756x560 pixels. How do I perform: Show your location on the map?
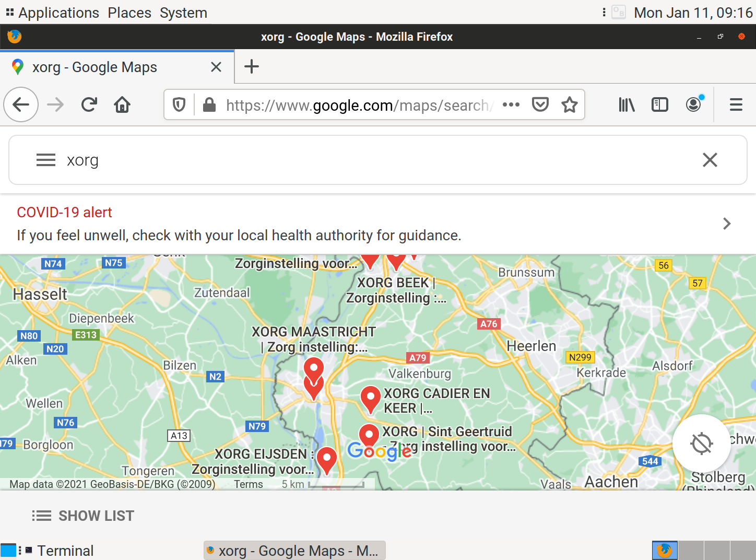(701, 444)
